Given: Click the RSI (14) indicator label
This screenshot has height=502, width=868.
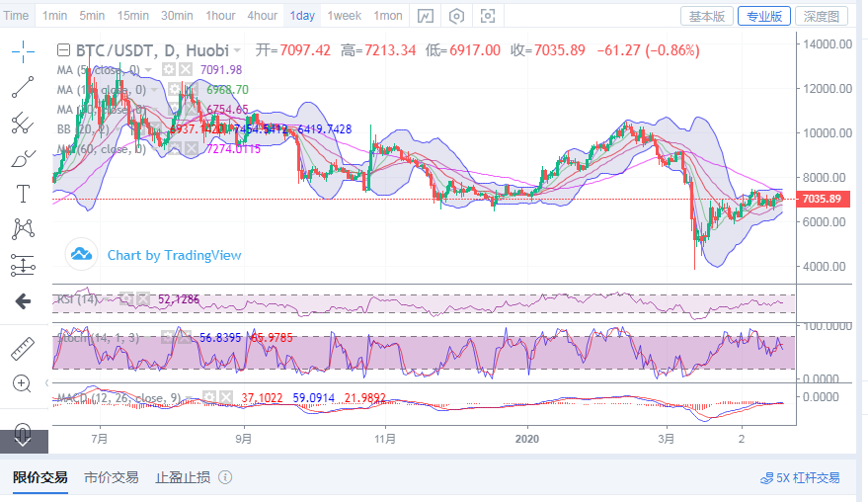Looking at the screenshot, I should [76, 299].
